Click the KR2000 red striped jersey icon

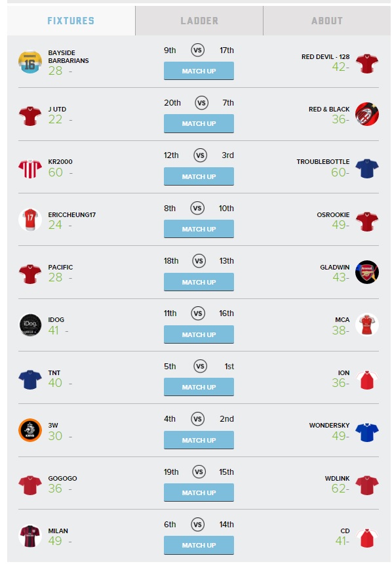[x=30, y=169]
